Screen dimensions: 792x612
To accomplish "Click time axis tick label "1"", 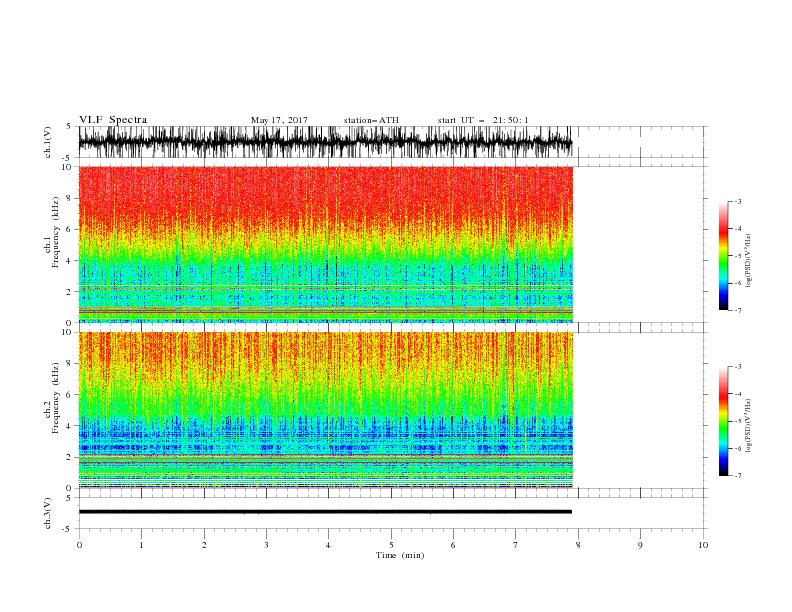I will 141,545.
